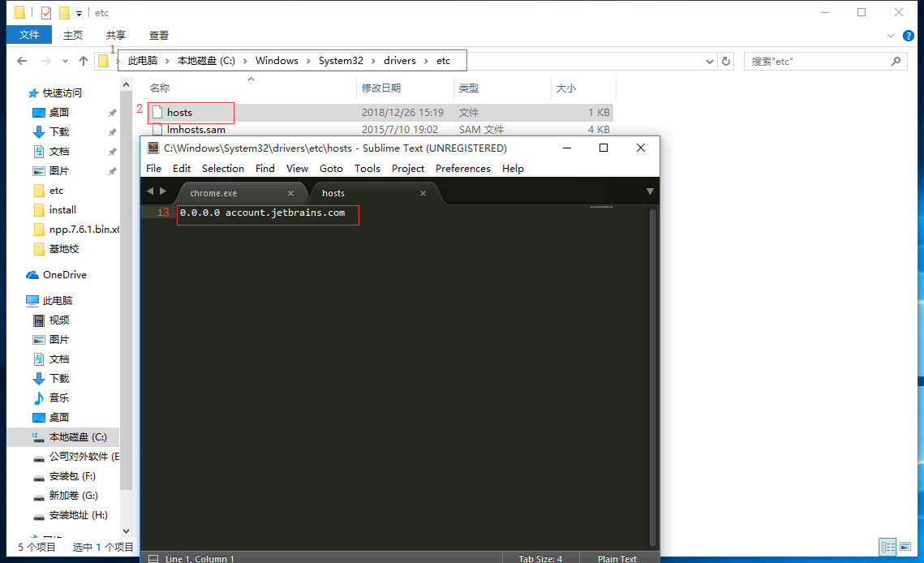The width and height of the screenshot is (924, 563).
Task: Open the Edit menu in Sublime Text
Action: point(182,169)
